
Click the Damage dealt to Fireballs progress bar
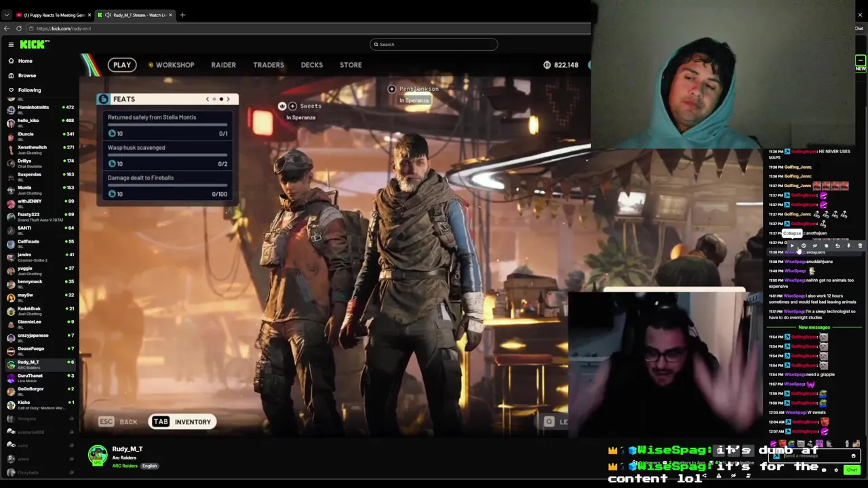(x=167, y=185)
